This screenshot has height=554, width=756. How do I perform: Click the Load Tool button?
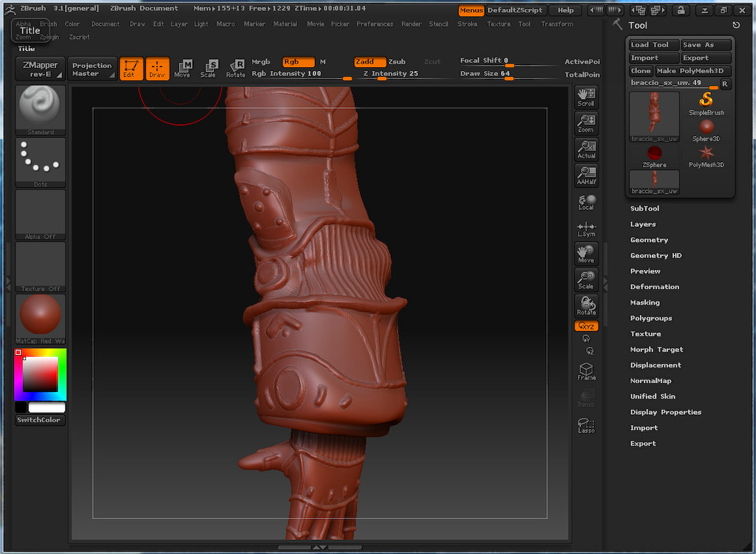pyautogui.click(x=654, y=45)
